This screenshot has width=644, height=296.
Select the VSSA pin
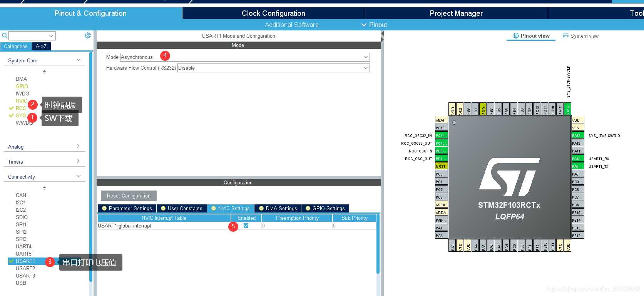[x=442, y=205]
